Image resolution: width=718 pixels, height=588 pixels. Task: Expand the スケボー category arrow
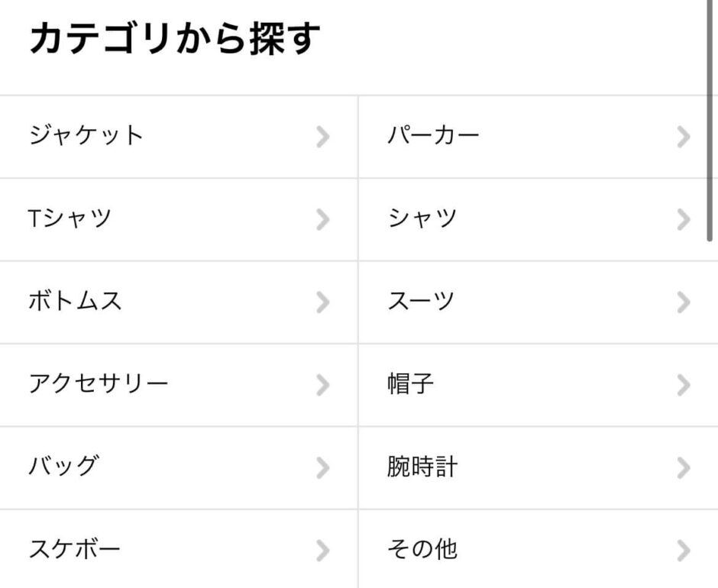[x=323, y=550]
